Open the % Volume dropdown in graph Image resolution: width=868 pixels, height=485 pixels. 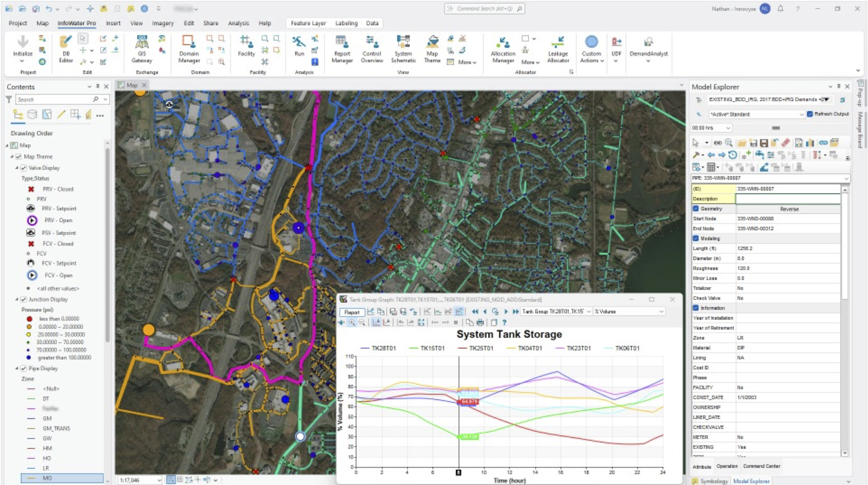point(661,312)
